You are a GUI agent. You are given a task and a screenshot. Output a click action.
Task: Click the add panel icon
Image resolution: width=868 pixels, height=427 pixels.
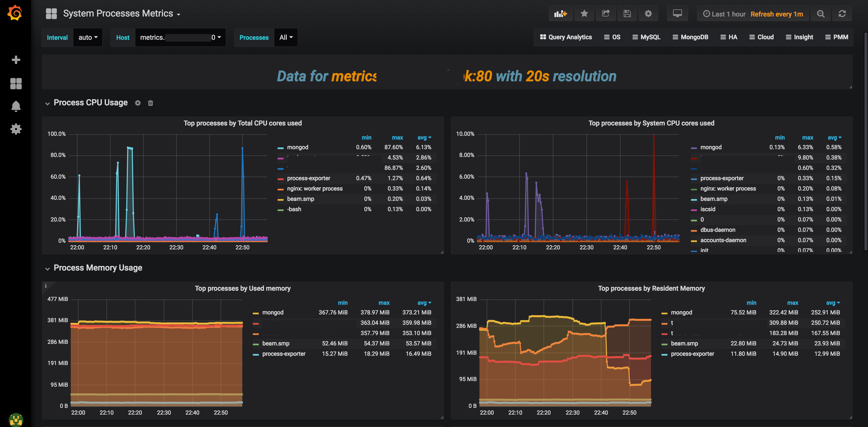(560, 14)
